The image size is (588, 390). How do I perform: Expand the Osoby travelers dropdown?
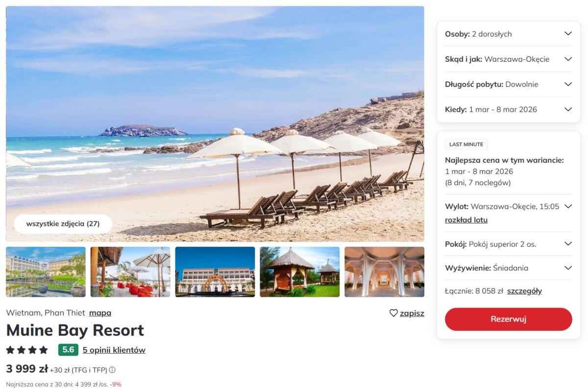508,34
